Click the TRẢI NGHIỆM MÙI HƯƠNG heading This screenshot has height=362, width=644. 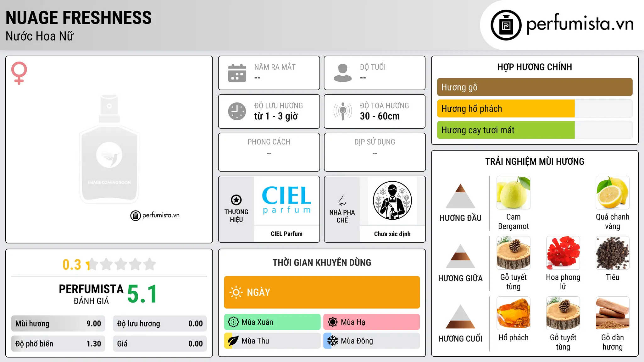pyautogui.click(x=535, y=162)
